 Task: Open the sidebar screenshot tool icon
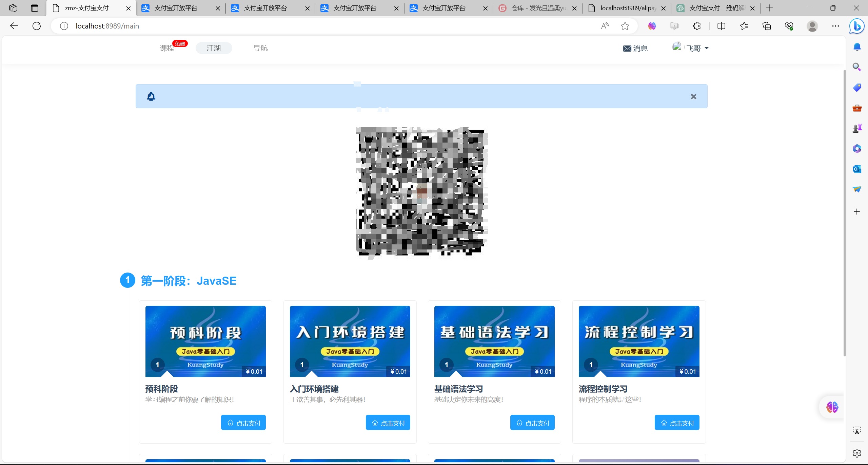[857, 430]
